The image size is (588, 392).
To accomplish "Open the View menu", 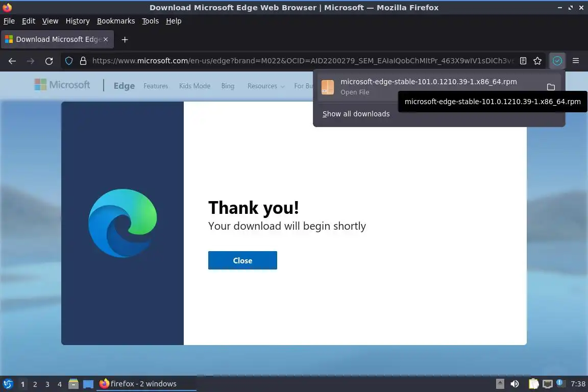I will pyautogui.click(x=50, y=21).
